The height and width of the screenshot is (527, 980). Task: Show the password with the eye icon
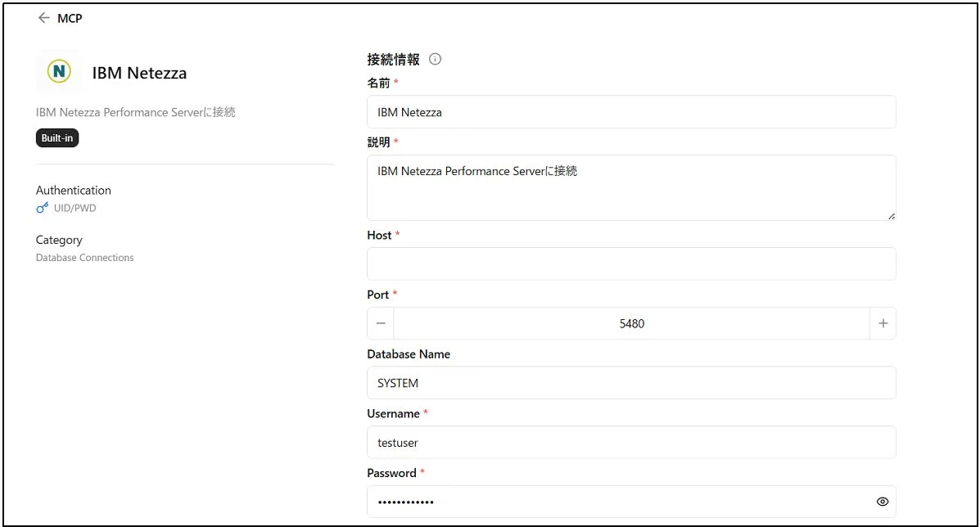pyautogui.click(x=882, y=502)
